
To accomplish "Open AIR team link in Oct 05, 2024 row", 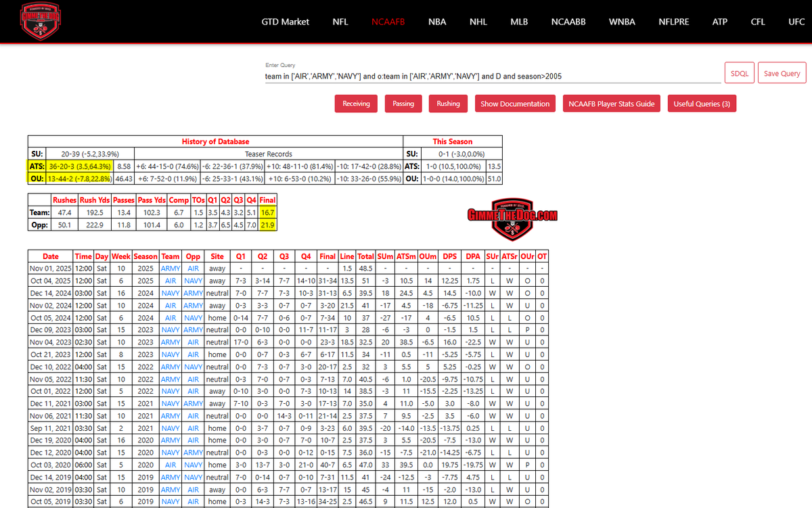I will point(171,317).
